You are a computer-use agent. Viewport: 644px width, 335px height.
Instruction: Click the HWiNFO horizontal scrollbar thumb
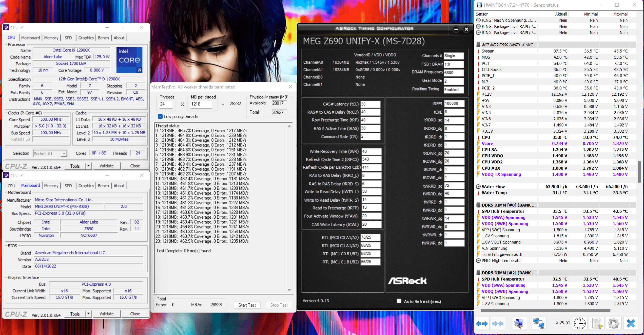pos(545,311)
